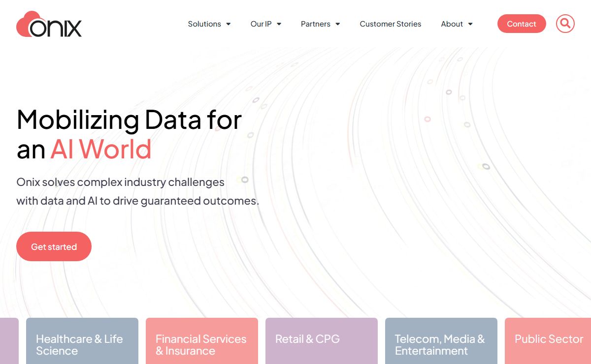Select the Financial Services & Insurance card

[202, 341]
